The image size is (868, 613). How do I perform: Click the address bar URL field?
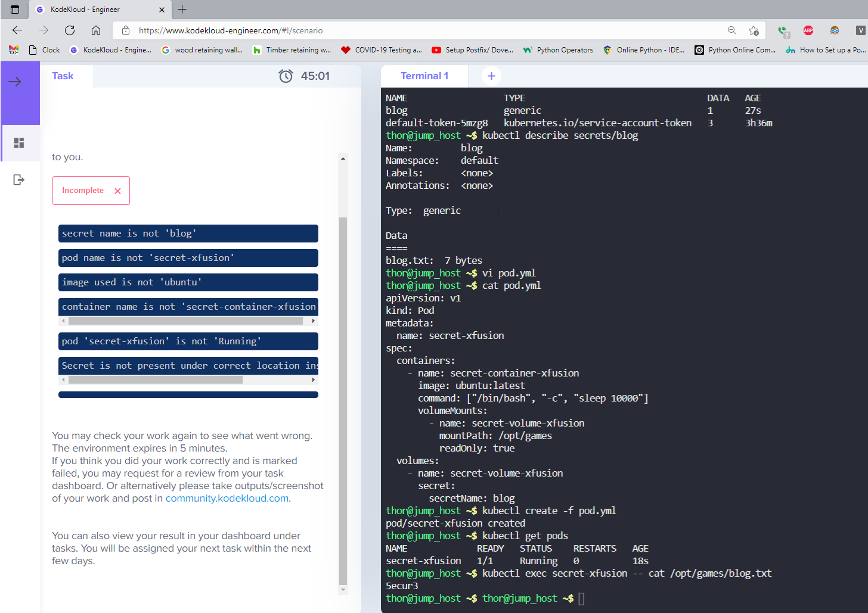(417, 30)
